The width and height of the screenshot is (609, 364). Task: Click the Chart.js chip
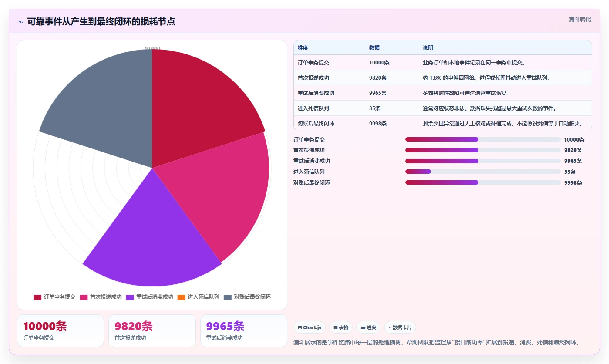click(x=310, y=327)
